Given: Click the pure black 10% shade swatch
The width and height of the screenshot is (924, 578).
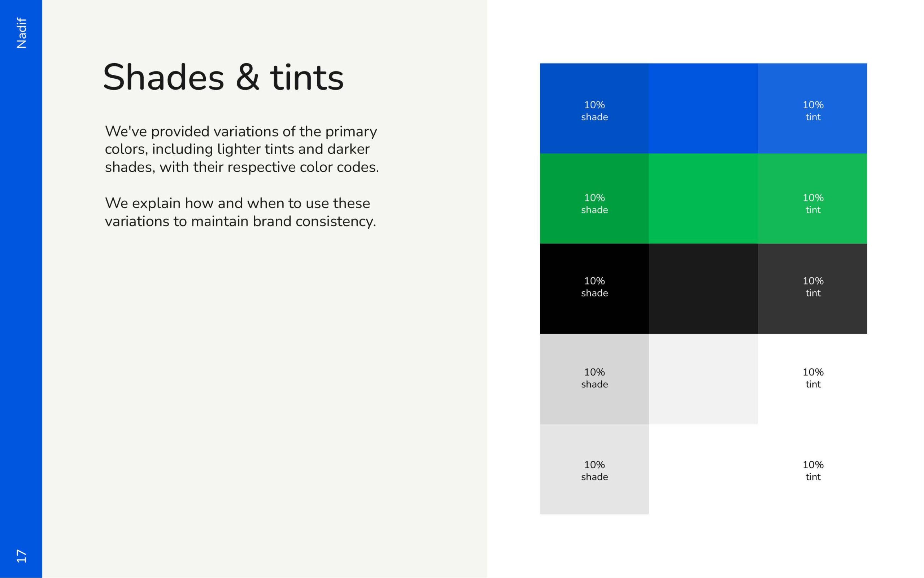Looking at the screenshot, I should point(594,289).
